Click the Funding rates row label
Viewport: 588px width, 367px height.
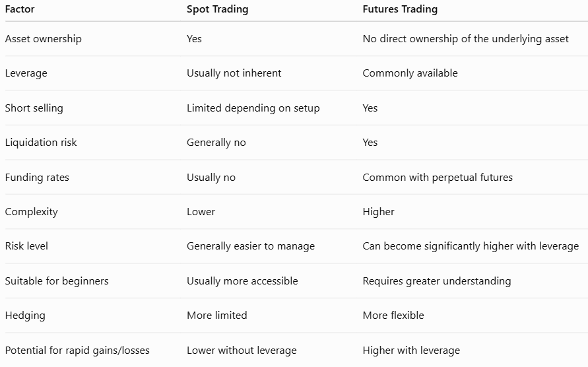coord(37,177)
